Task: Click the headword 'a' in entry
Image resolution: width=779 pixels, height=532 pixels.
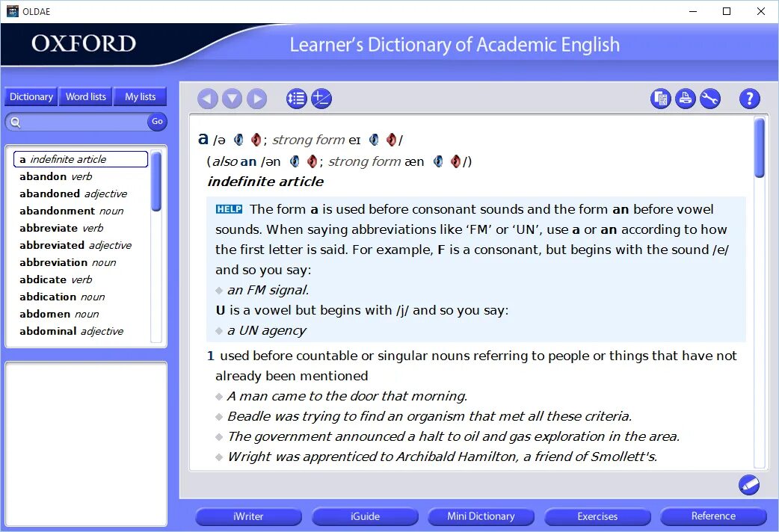Action: [203, 139]
